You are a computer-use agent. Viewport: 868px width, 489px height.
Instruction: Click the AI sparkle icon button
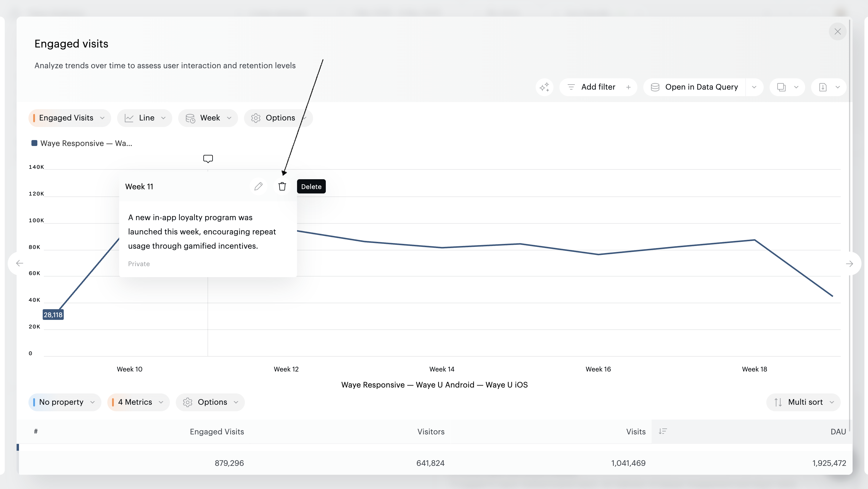click(x=544, y=87)
